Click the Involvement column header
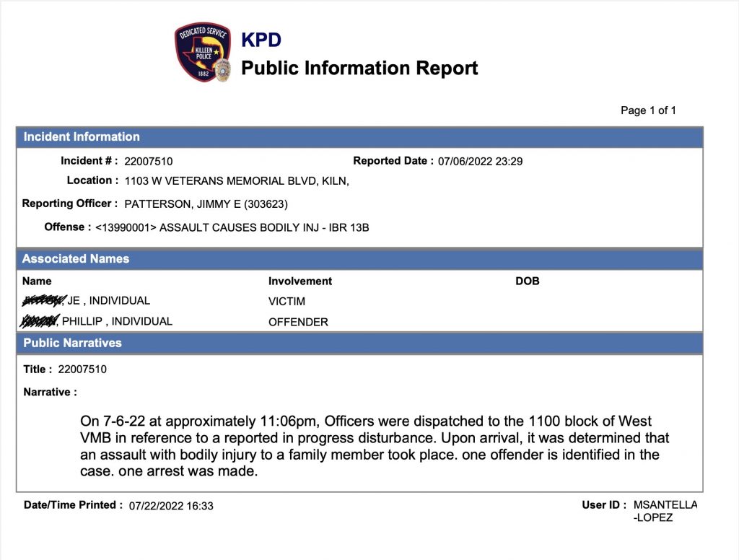This screenshot has height=560, width=739. (x=300, y=281)
